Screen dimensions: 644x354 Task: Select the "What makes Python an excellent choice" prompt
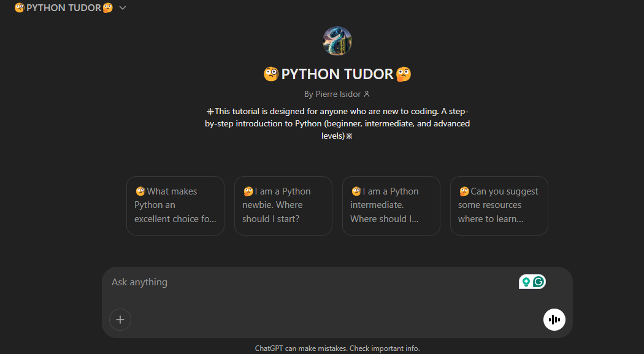tap(175, 206)
